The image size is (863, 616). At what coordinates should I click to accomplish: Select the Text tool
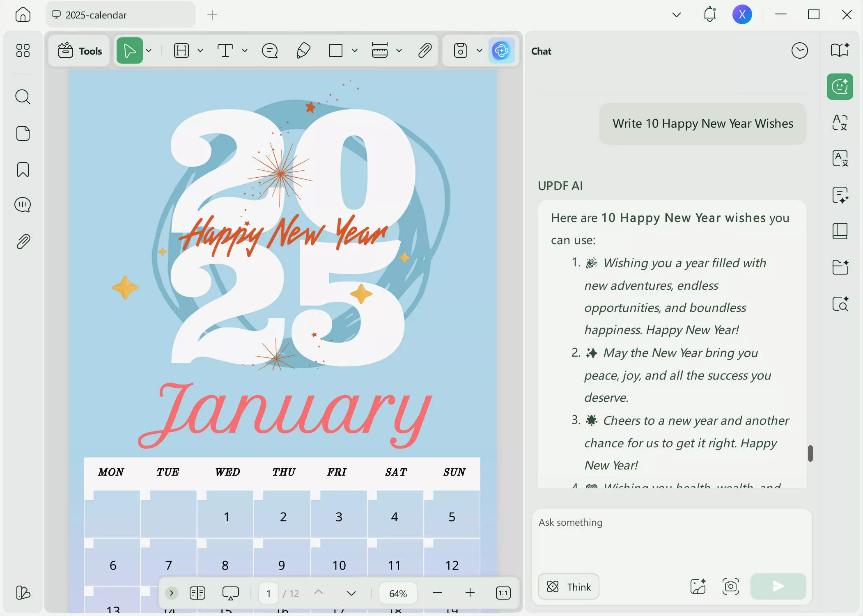click(226, 50)
